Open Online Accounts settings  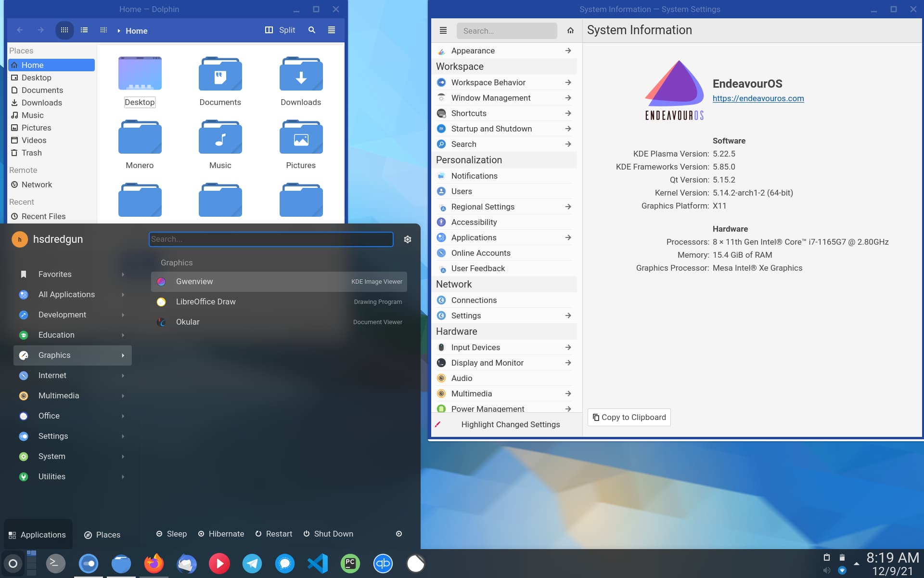pyautogui.click(x=504, y=253)
